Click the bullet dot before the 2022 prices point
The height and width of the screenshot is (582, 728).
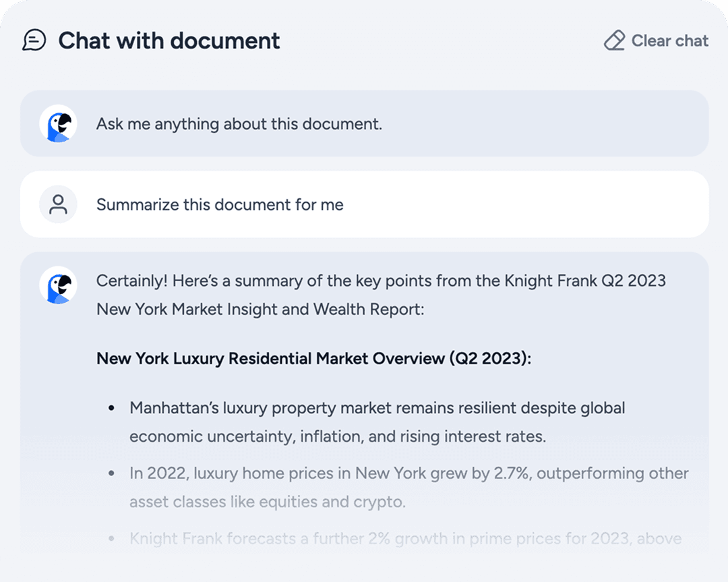point(112,473)
